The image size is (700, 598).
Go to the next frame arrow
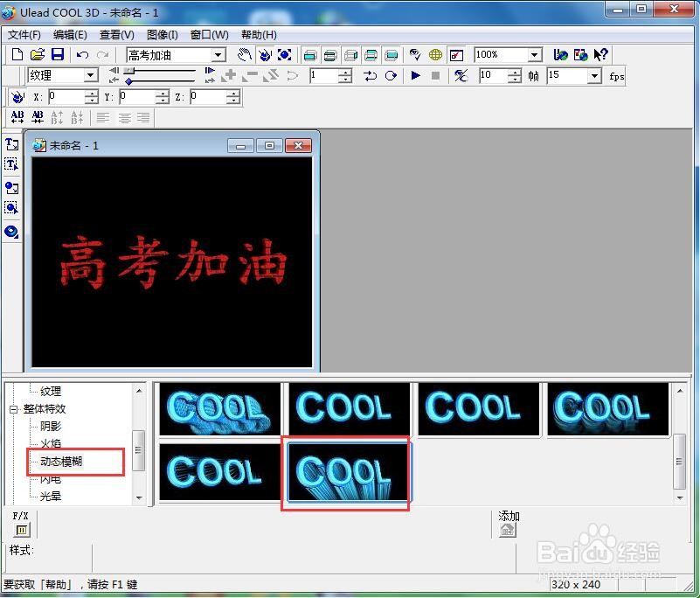tap(210, 71)
